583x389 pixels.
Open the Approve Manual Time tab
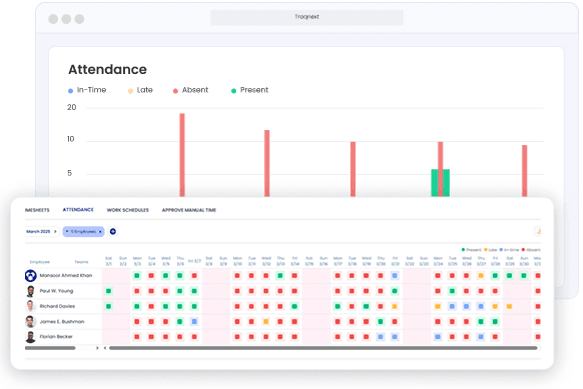pos(189,210)
